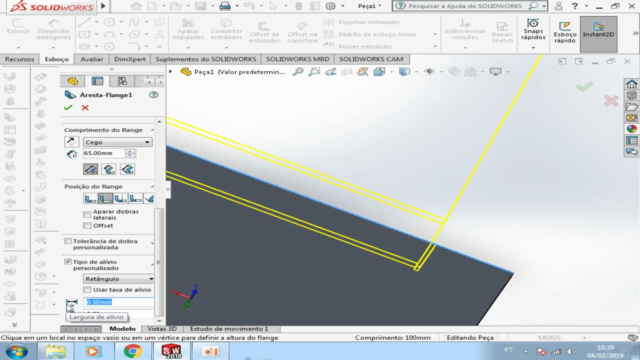Click the relief width 0.50mm field
Viewport: 640px width, 360px height.
pos(118,302)
